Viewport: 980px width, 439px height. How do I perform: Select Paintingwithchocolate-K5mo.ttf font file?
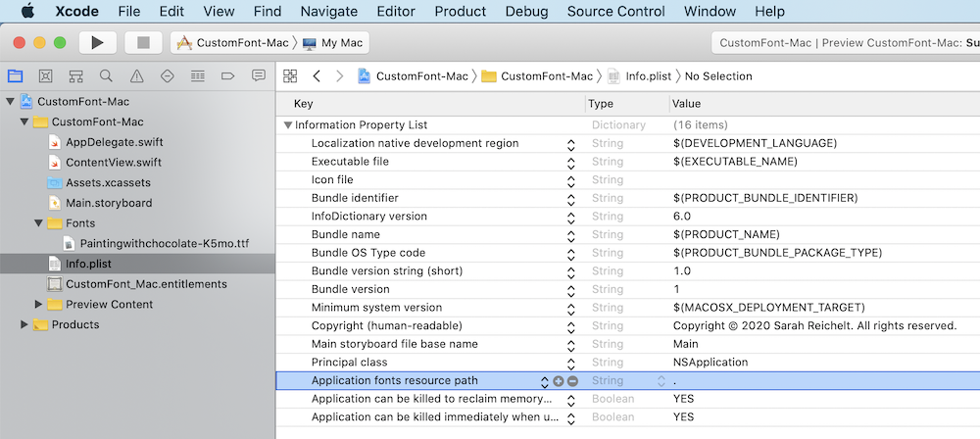point(165,243)
